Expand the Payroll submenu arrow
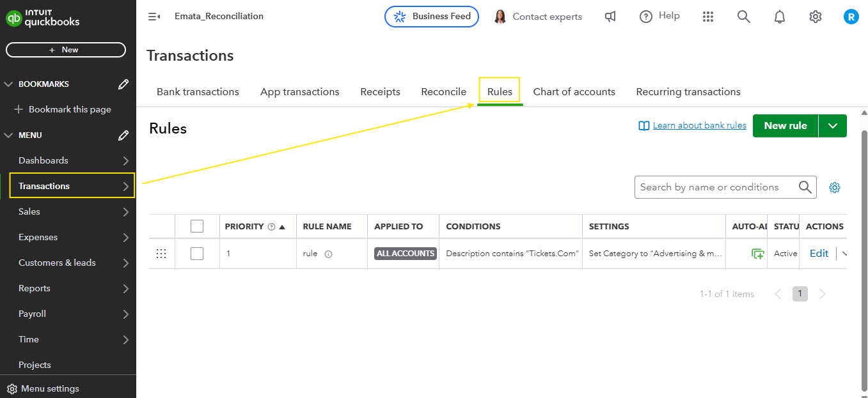 point(126,314)
